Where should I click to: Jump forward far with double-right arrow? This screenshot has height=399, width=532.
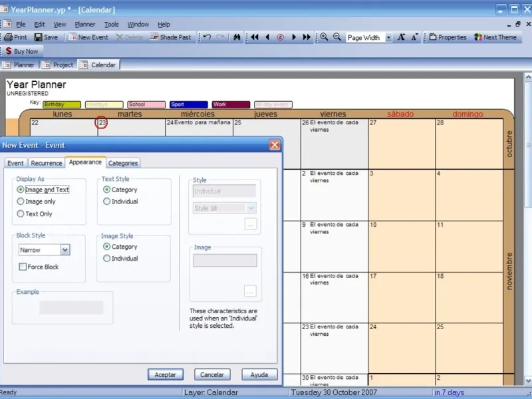(x=307, y=37)
